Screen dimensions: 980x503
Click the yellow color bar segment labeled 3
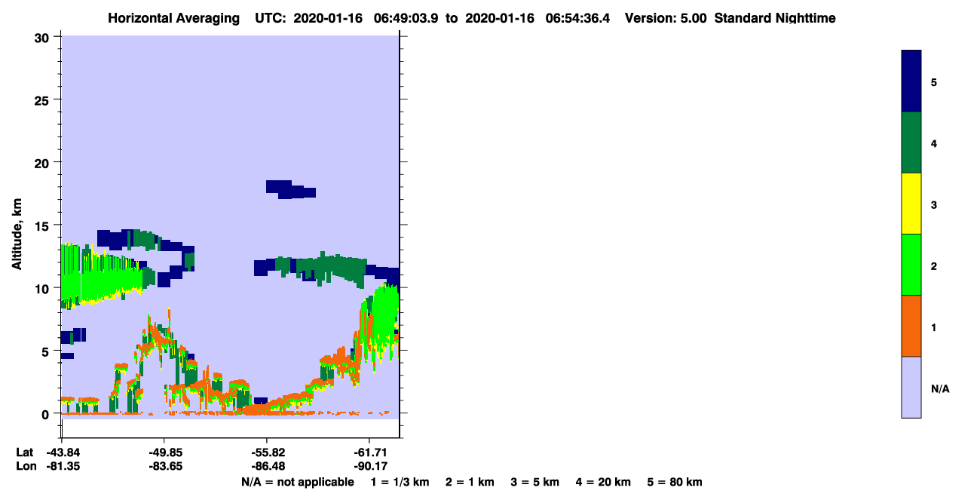pyautogui.click(x=911, y=204)
